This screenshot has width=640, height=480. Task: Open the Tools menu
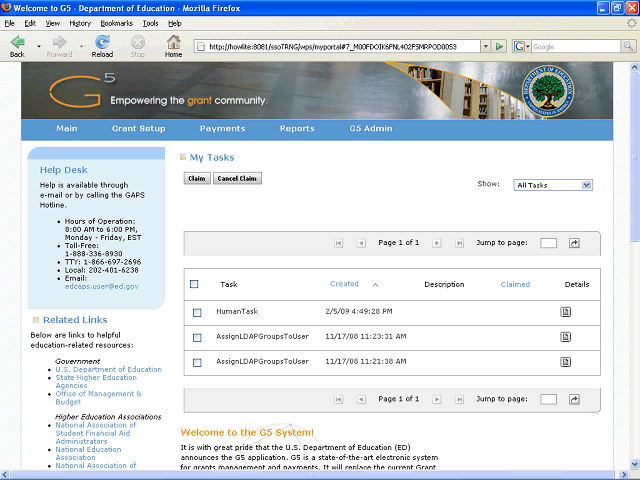(x=150, y=24)
